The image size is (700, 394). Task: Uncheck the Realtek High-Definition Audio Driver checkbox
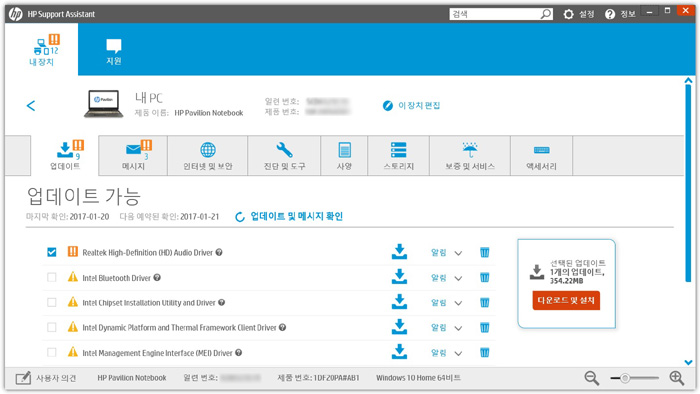[52, 252]
